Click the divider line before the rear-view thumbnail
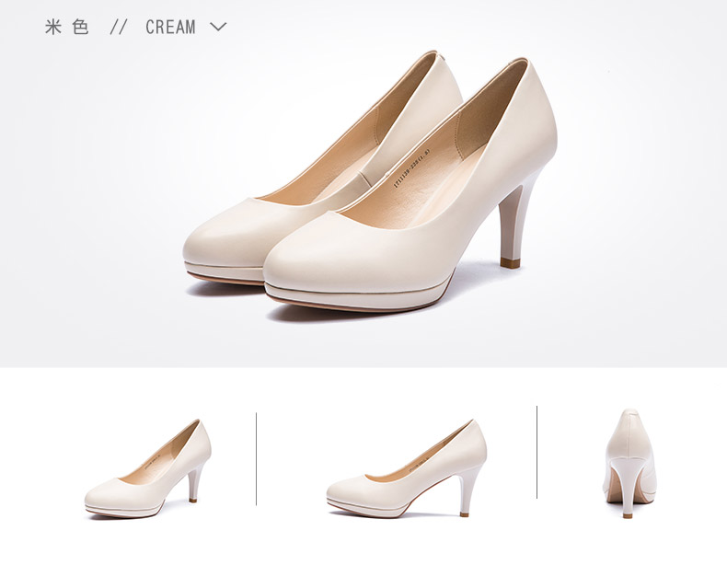727x588 pixels. tap(537, 458)
